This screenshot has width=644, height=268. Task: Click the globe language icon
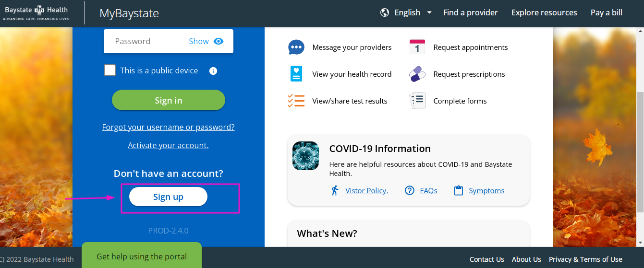385,12
